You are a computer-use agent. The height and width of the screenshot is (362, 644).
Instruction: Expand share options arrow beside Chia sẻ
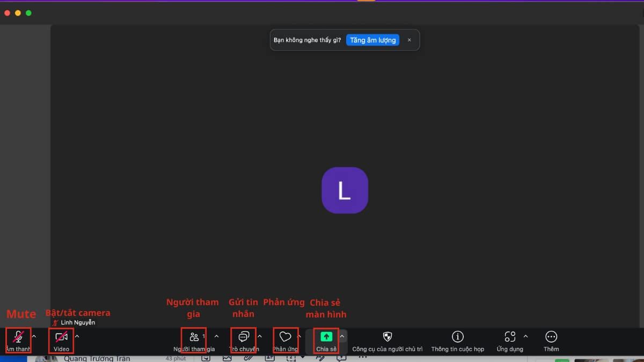(x=342, y=336)
